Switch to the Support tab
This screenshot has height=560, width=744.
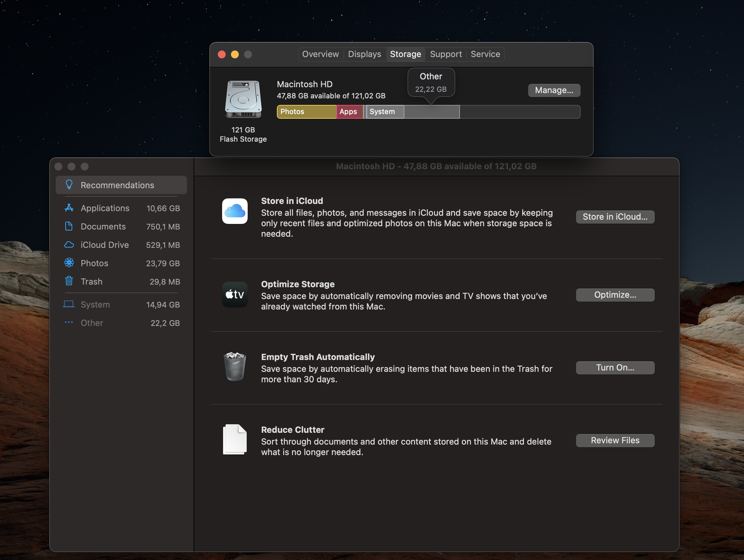[446, 54]
